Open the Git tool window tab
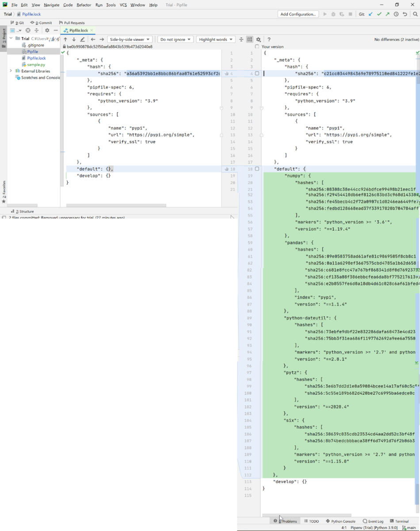The image size is (420, 531). 17,23
